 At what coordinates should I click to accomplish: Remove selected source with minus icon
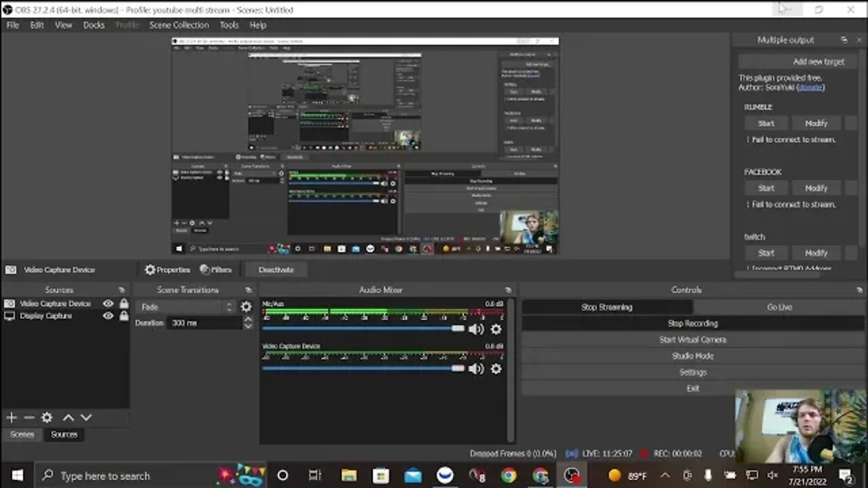click(28, 418)
